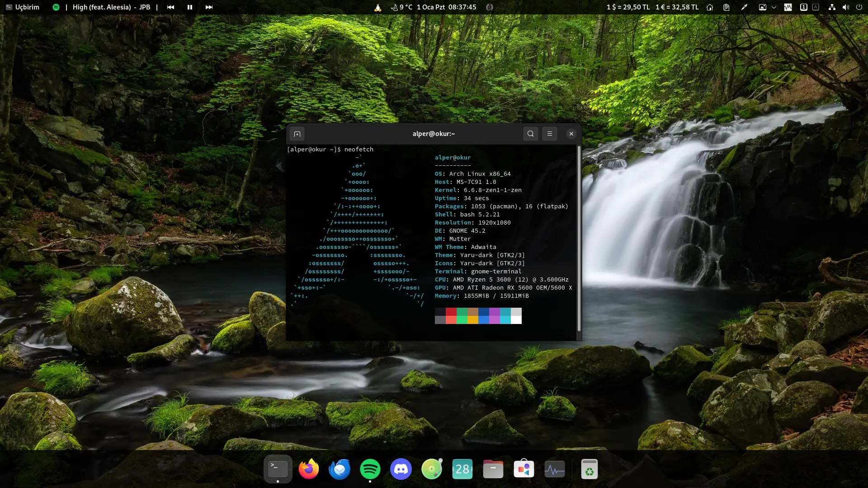Skip to previous track

pyautogui.click(x=170, y=7)
